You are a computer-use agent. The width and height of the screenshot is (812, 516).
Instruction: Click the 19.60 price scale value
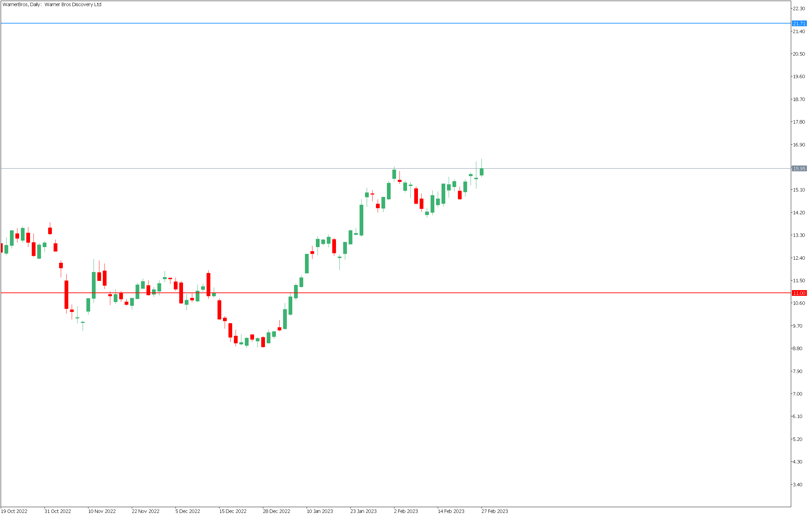[799, 76]
